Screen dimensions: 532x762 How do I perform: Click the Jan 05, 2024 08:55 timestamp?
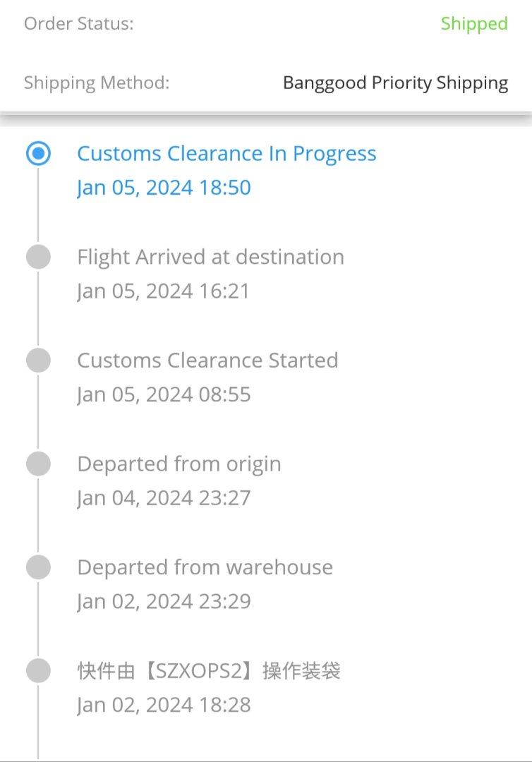pyautogui.click(x=164, y=394)
